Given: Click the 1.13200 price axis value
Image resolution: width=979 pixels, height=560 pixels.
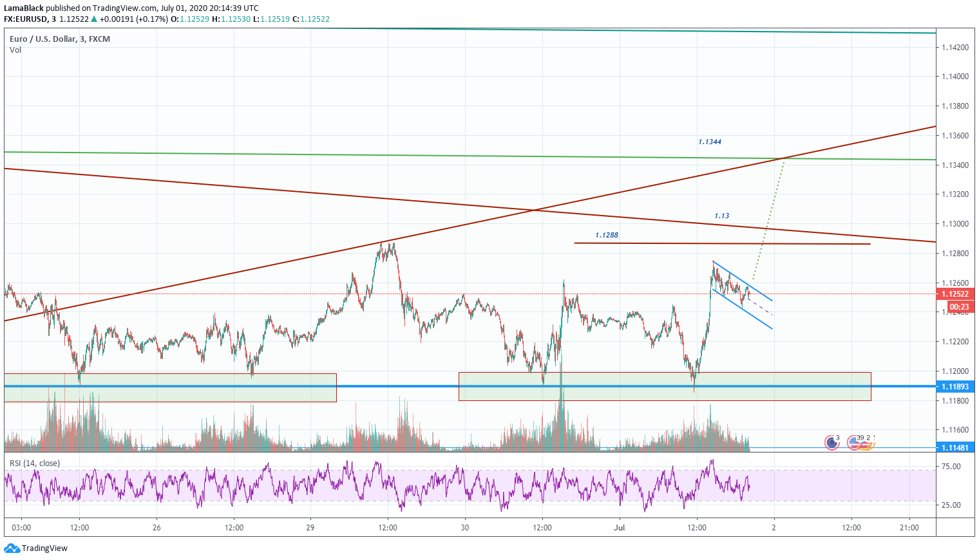Looking at the screenshot, I should coord(955,194).
